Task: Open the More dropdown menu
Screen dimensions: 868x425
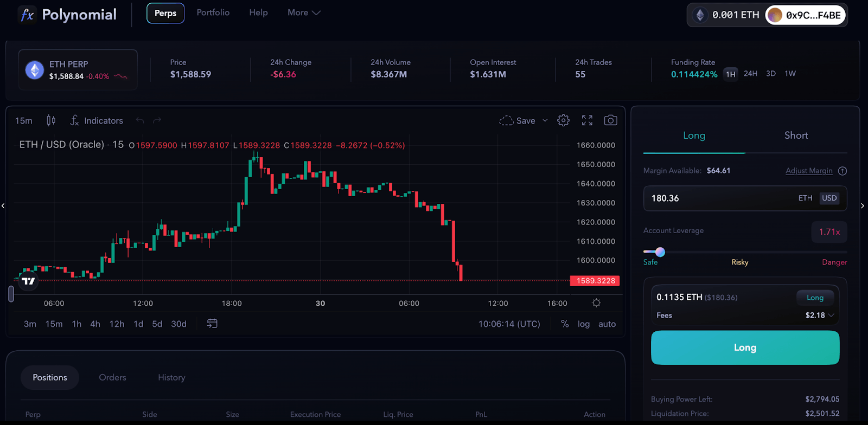Action: coord(304,12)
